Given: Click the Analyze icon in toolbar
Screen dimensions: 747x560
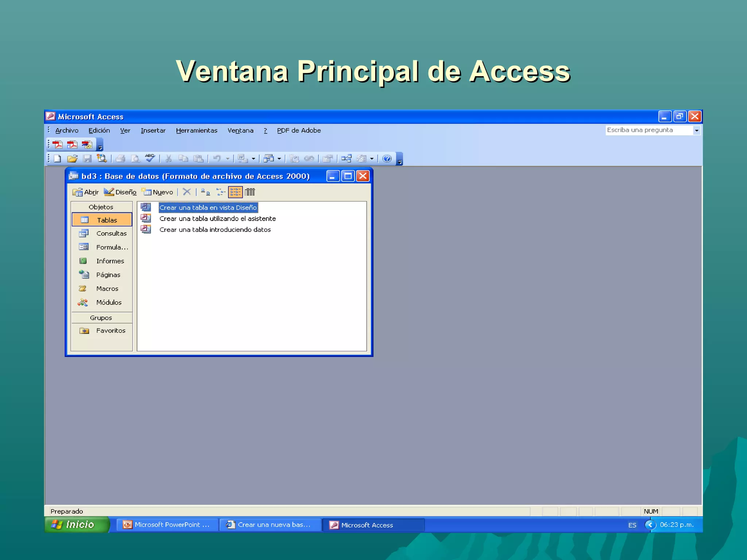Looking at the screenshot, I should tap(269, 159).
